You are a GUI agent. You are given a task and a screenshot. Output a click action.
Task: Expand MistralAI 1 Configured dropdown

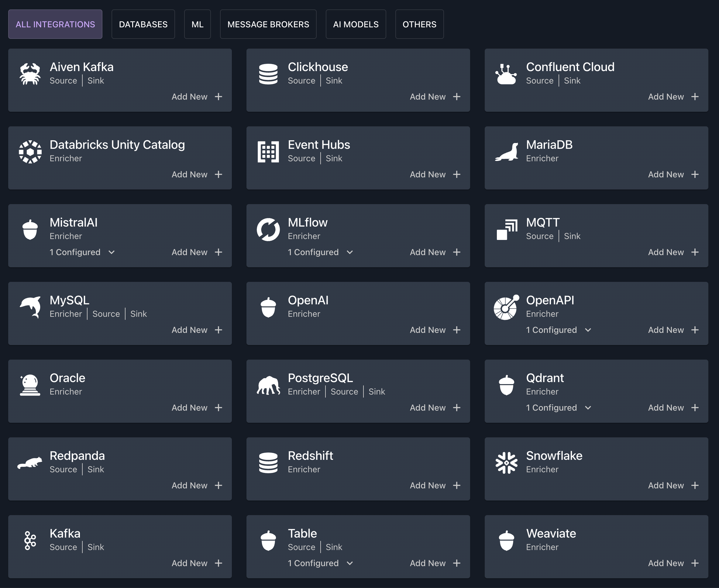[82, 252]
